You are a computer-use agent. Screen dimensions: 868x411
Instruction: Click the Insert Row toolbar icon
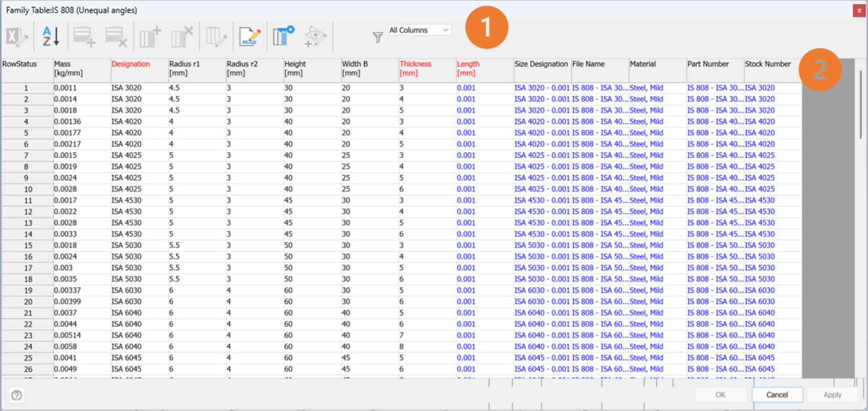tap(84, 37)
